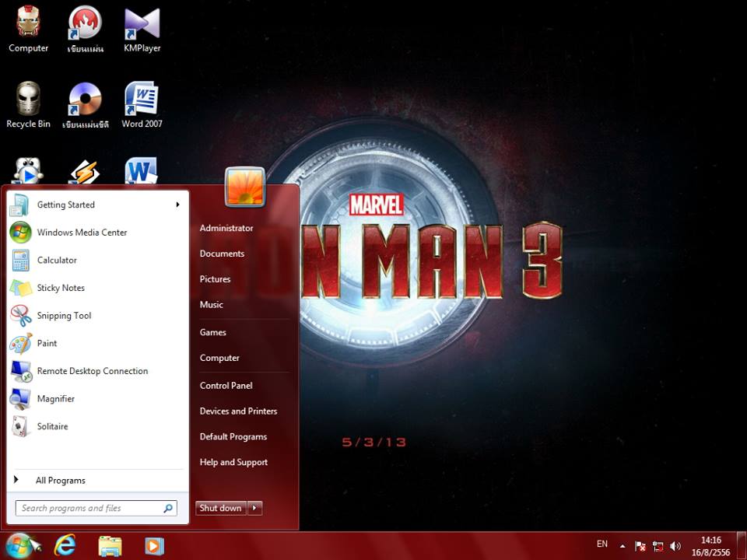Select the CD disc burner shortcut icon
Viewport: 747px width, 560px height.
pyautogui.click(x=85, y=99)
